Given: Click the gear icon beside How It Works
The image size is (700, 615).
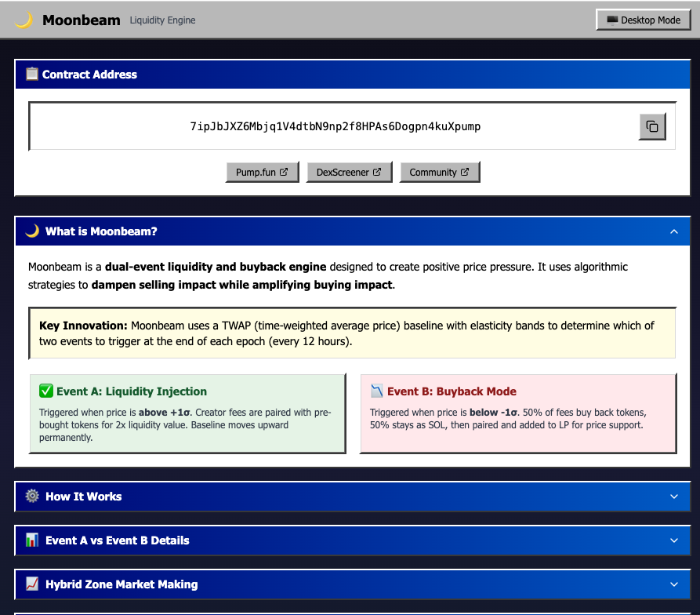Looking at the screenshot, I should point(32,496).
